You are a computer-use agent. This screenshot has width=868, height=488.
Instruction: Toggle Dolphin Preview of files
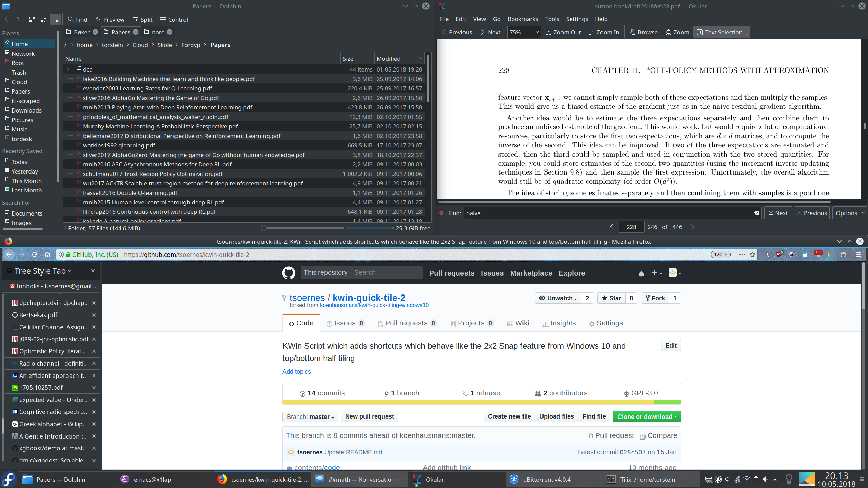(x=110, y=19)
